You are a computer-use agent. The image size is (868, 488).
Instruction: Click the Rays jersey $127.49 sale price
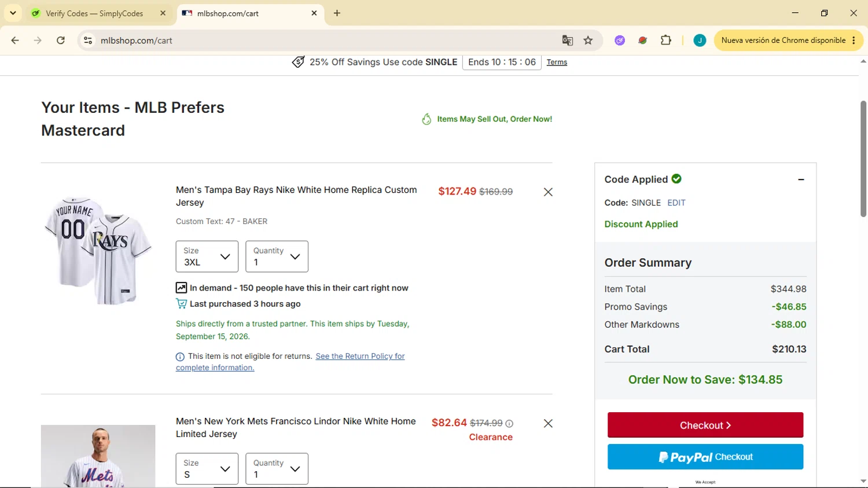coord(457,192)
